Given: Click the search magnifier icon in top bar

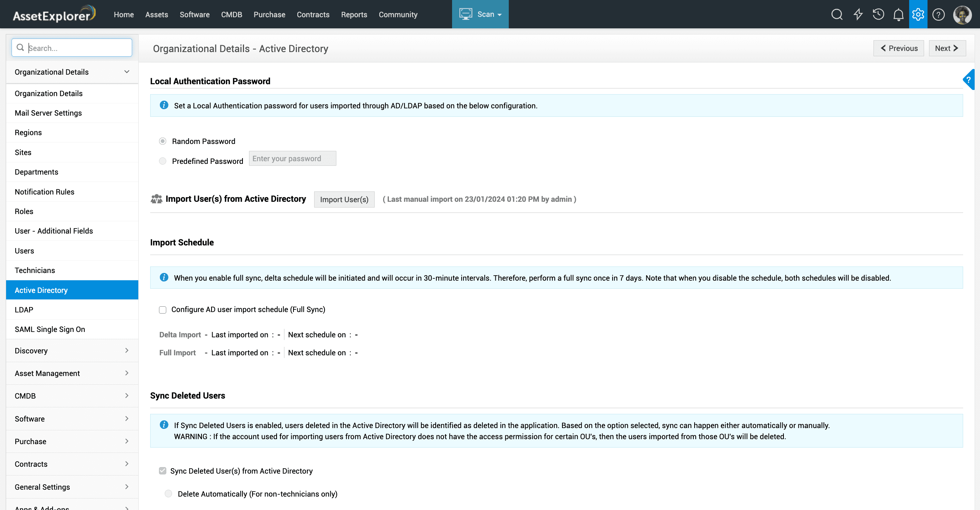Looking at the screenshot, I should click(837, 15).
